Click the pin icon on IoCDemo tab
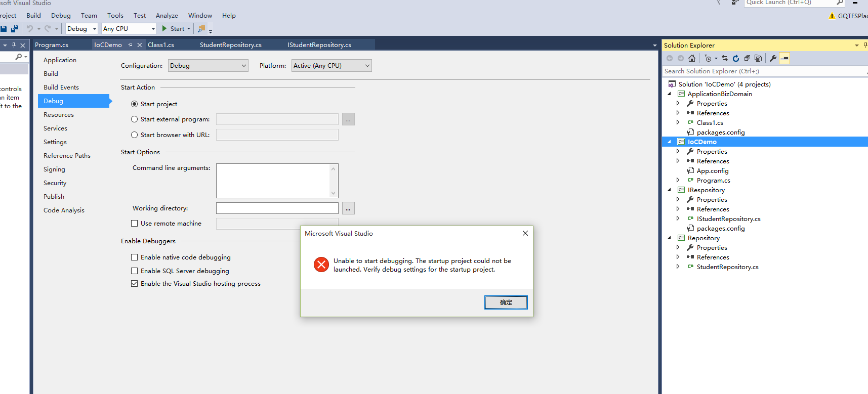Screen dimensions: 868x394 [131, 45]
